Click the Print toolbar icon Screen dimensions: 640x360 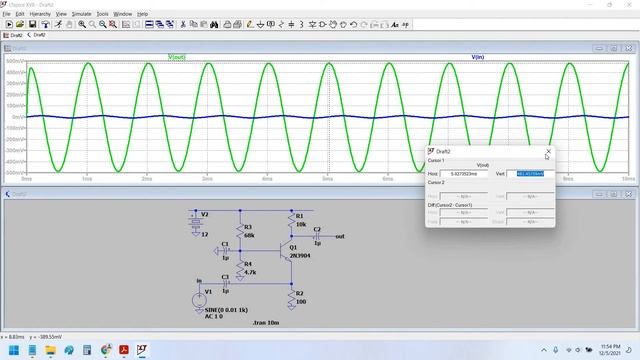point(237,24)
